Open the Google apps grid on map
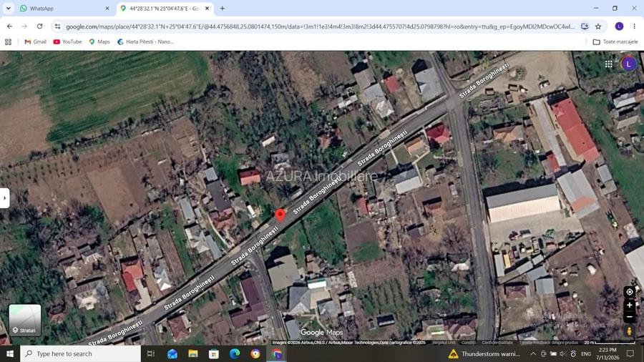644x362 pixels. click(609, 64)
